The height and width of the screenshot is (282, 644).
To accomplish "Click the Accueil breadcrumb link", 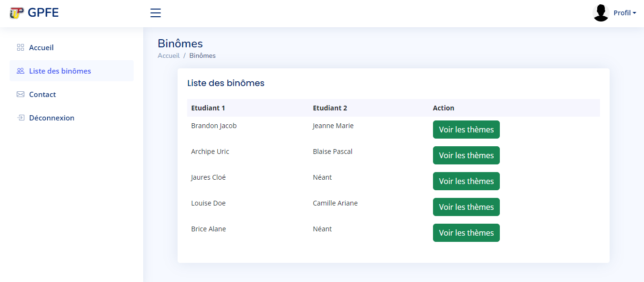I will 169,55.
